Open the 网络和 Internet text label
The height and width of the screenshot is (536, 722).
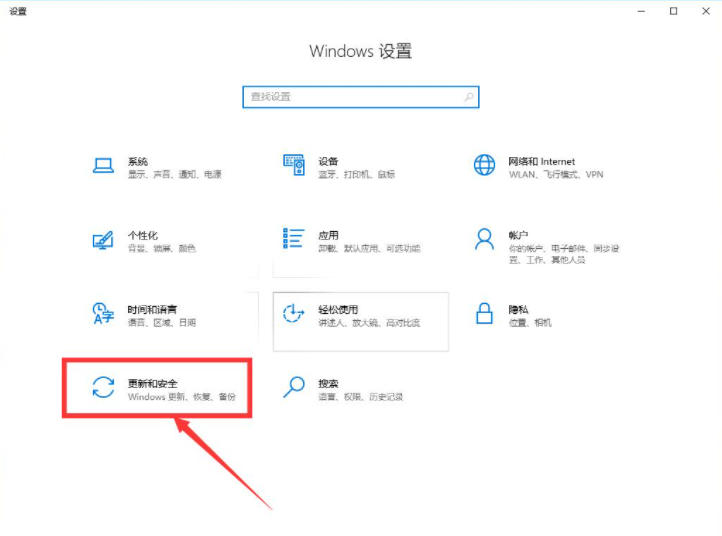(541, 161)
